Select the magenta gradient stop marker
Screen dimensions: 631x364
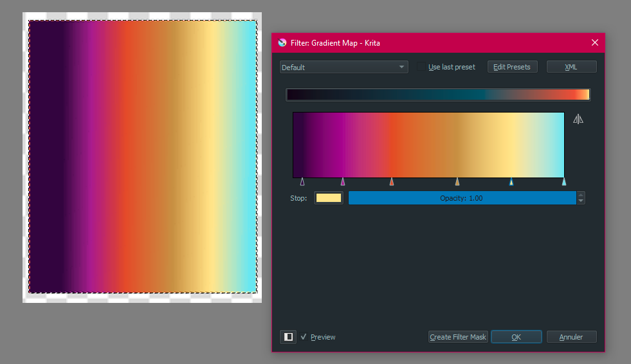tap(343, 182)
